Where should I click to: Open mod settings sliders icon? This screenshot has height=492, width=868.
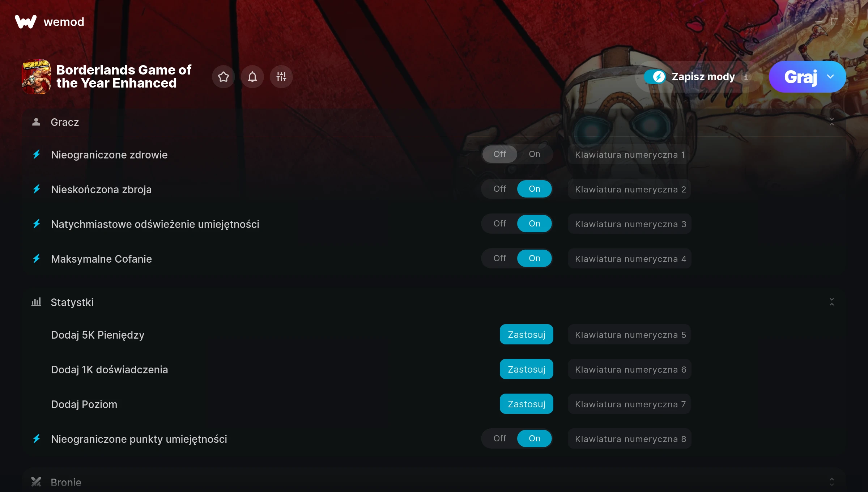click(281, 77)
